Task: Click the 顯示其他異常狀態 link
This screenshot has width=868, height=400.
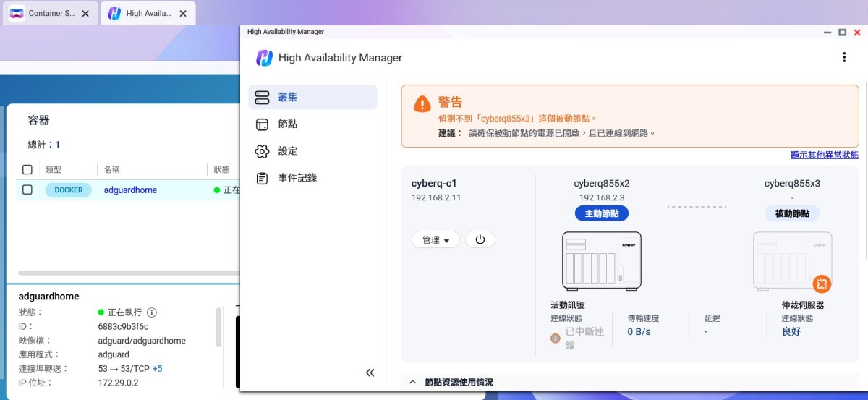Action: coord(825,155)
